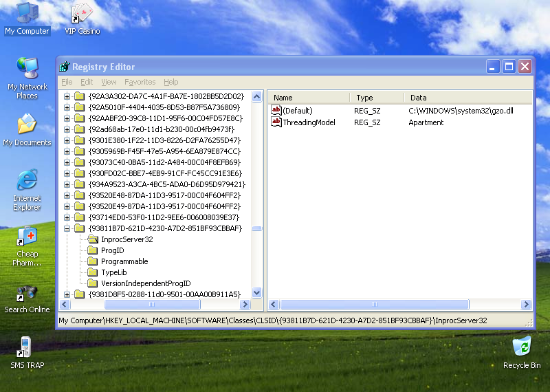Minimize the Registry Editor window
Screen dimensions: 550x392
493,66
